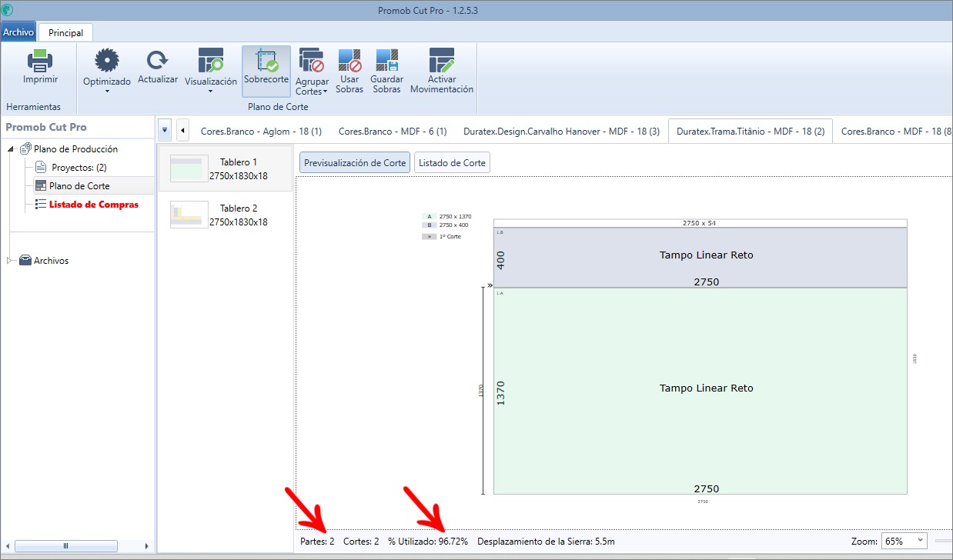Viewport: 953px width, 560px height.
Task: Click the Optimizado saw blade icon
Action: coord(107,62)
